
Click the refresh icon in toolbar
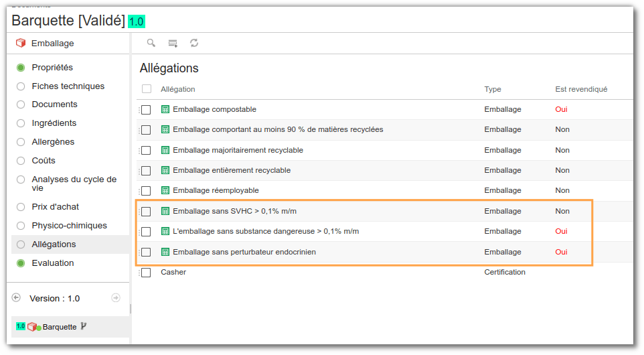coord(194,43)
